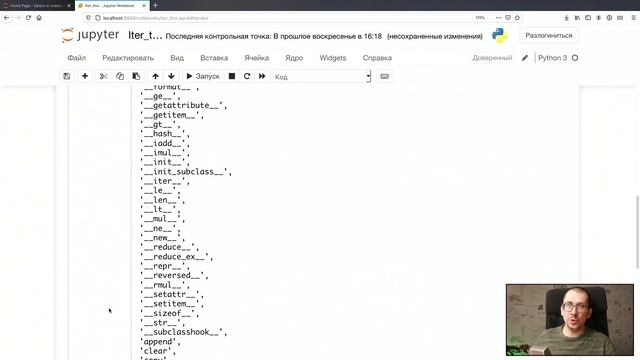Viewport: 640px width, 360px height.
Task: Open the Ячейка menu
Action: coord(257,58)
